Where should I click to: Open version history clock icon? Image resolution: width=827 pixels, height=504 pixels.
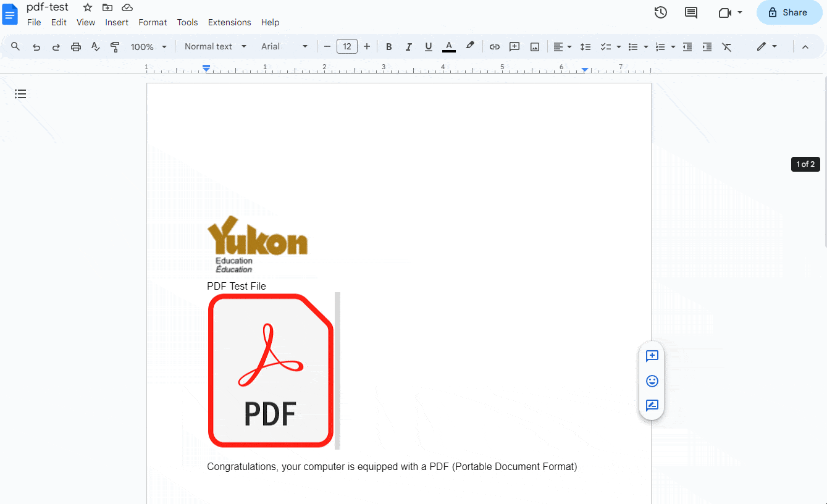pyautogui.click(x=661, y=12)
